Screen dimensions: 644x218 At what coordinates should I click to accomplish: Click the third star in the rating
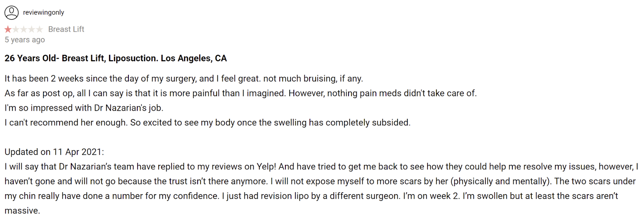pyautogui.click(x=24, y=29)
